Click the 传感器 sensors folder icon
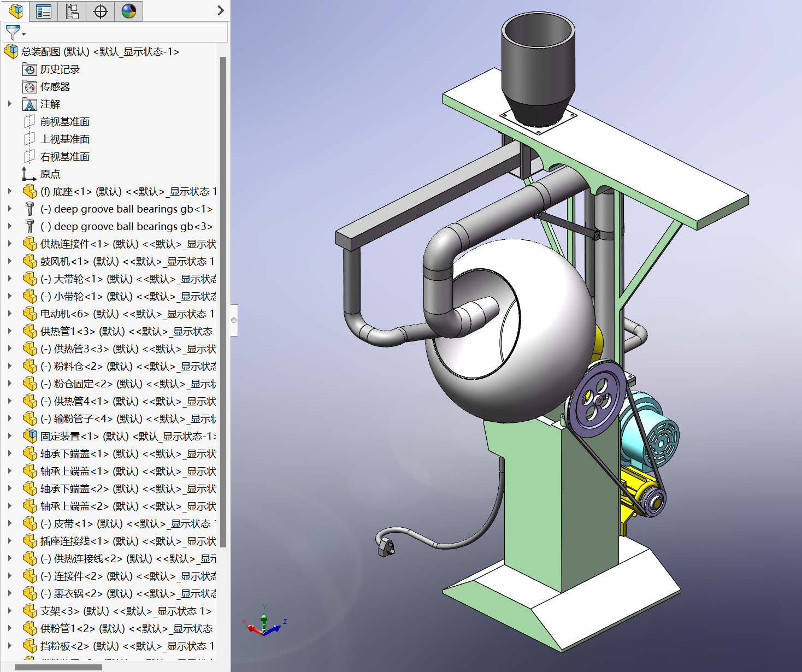This screenshot has height=672, width=802. 30,87
